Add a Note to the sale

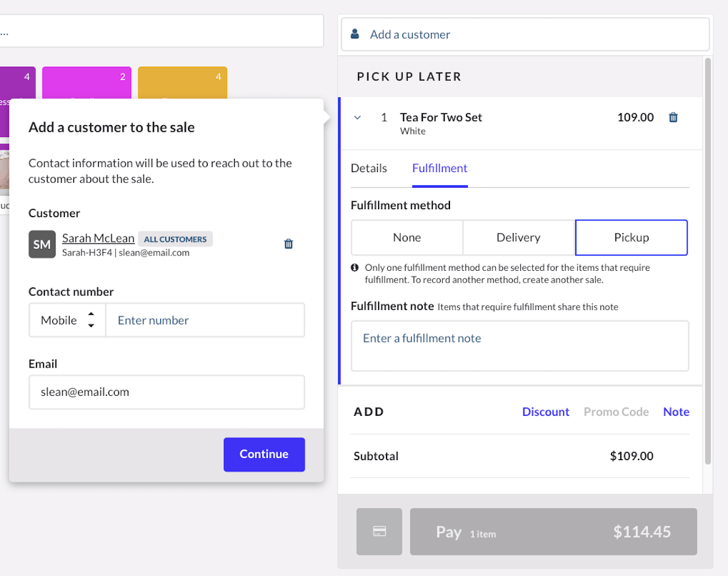pos(676,412)
